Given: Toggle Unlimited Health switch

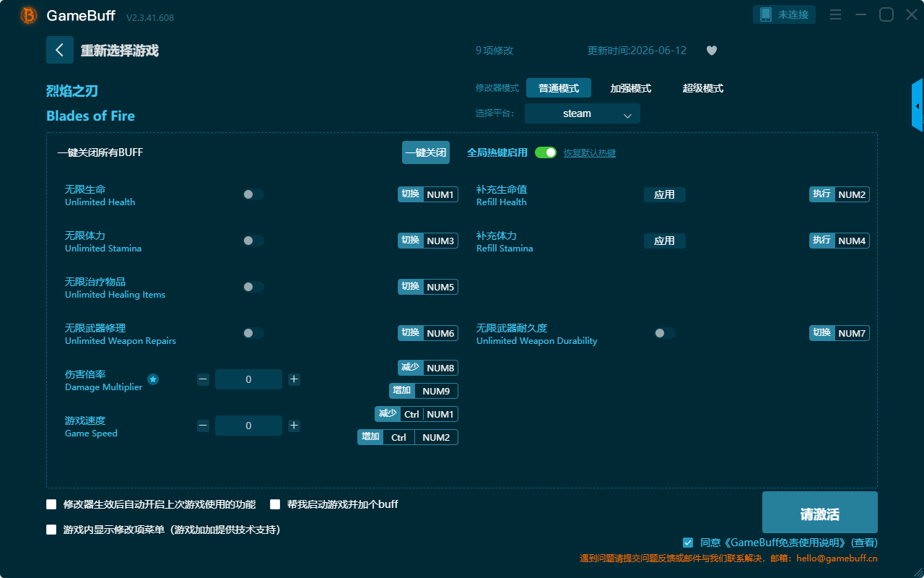Looking at the screenshot, I should click(253, 194).
